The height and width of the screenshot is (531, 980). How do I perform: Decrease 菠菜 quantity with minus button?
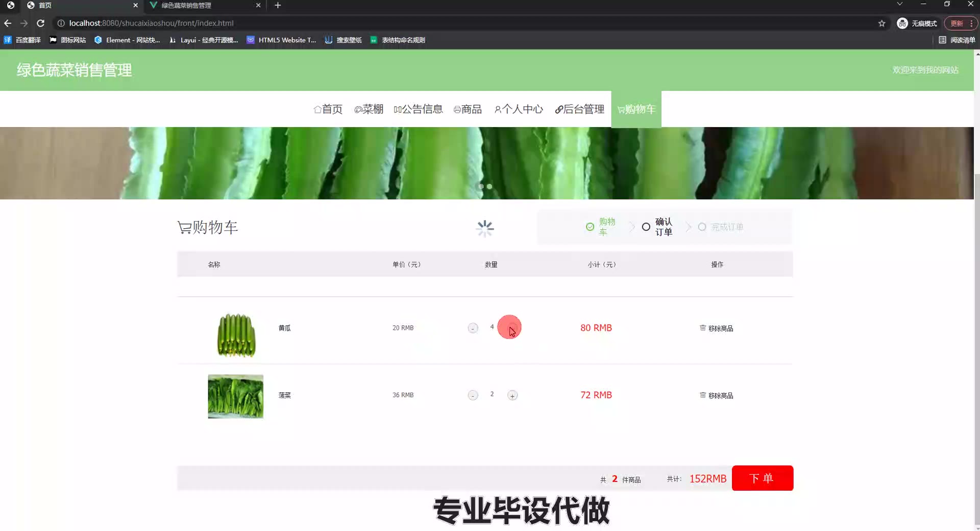(473, 396)
